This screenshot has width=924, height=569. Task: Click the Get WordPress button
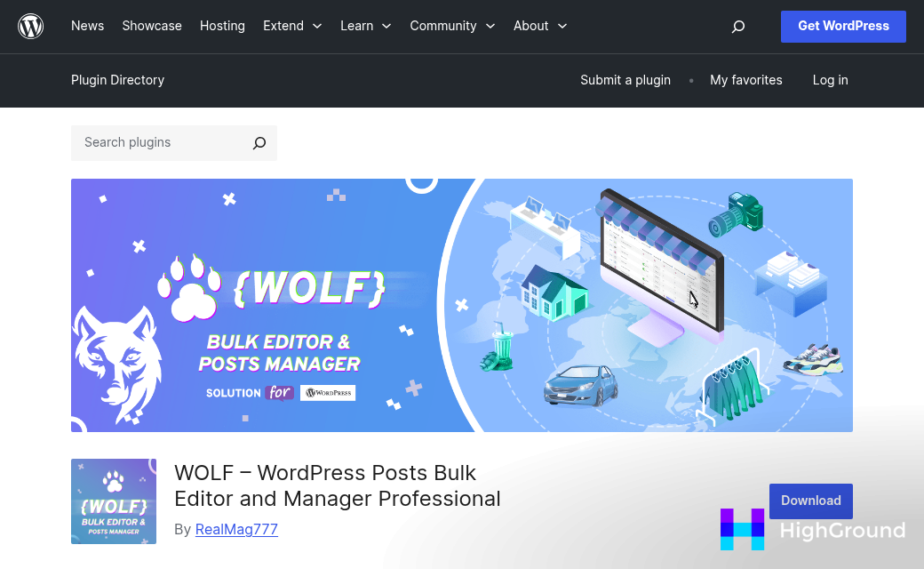(842, 26)
